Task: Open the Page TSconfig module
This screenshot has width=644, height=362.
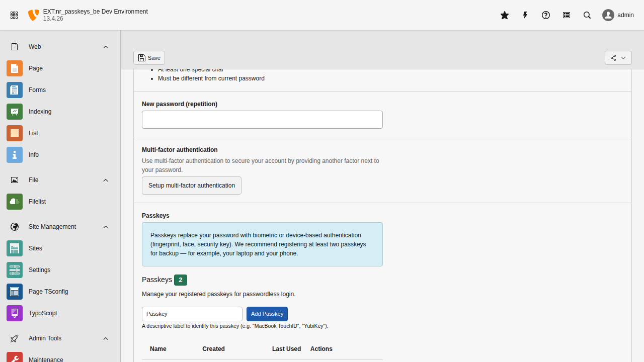Action: (x=15, y=291)
